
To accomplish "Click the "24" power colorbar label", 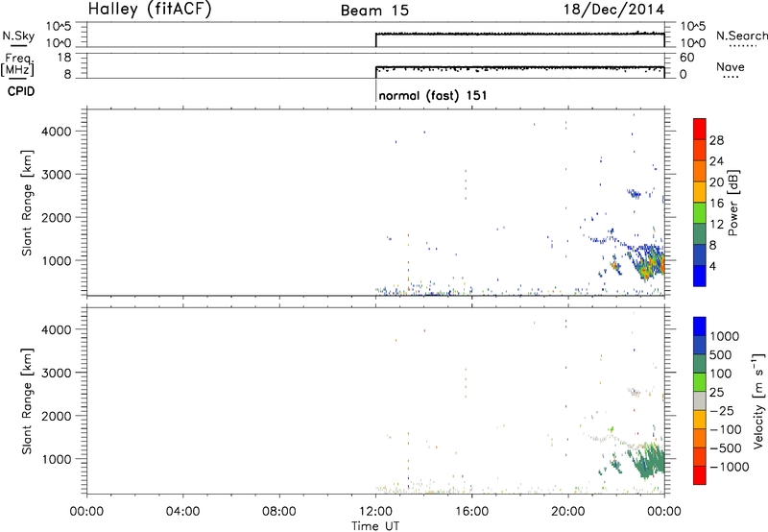I will click(x=716, y=161).
